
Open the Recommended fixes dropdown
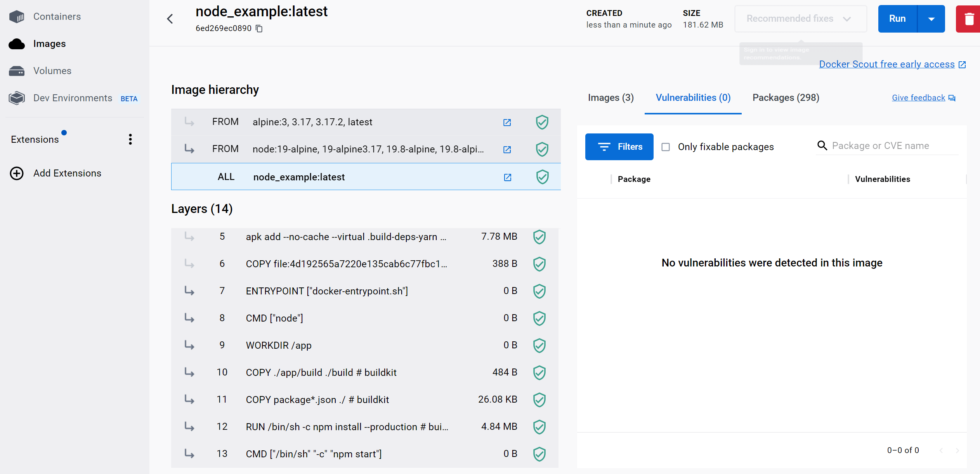(x=800, y=18)
